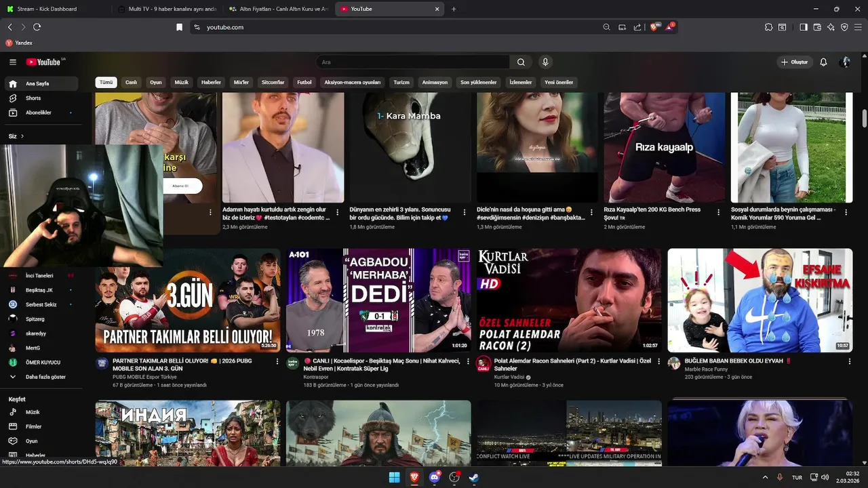Open volume control in system tray

[x=825, y=477]
